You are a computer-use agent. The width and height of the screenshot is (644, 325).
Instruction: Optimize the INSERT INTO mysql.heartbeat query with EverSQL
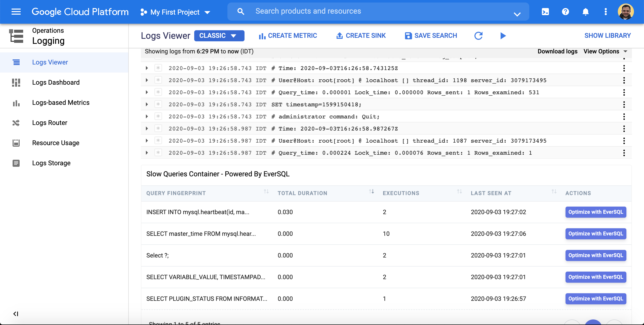click(x=596, y=212)
